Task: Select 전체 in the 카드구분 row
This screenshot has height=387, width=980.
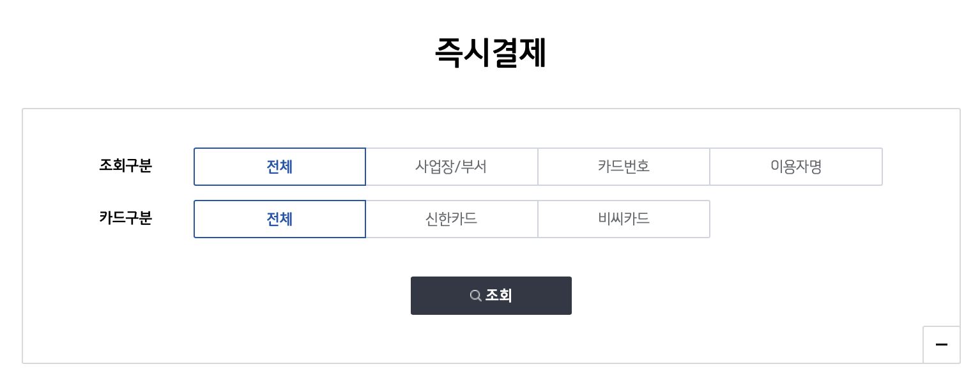Action: (280, 219)
